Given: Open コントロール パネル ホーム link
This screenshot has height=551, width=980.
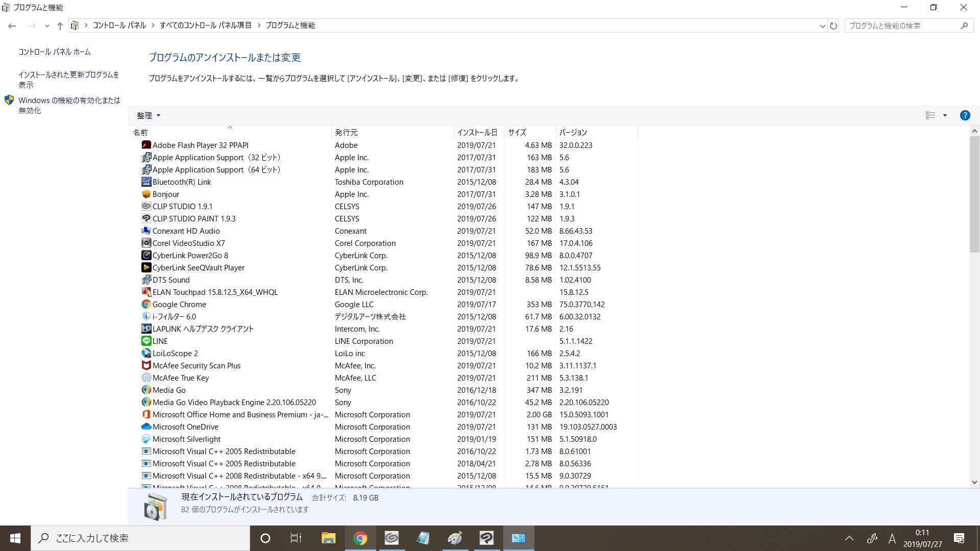Looking at the screenshot, I should pos(55,52).
